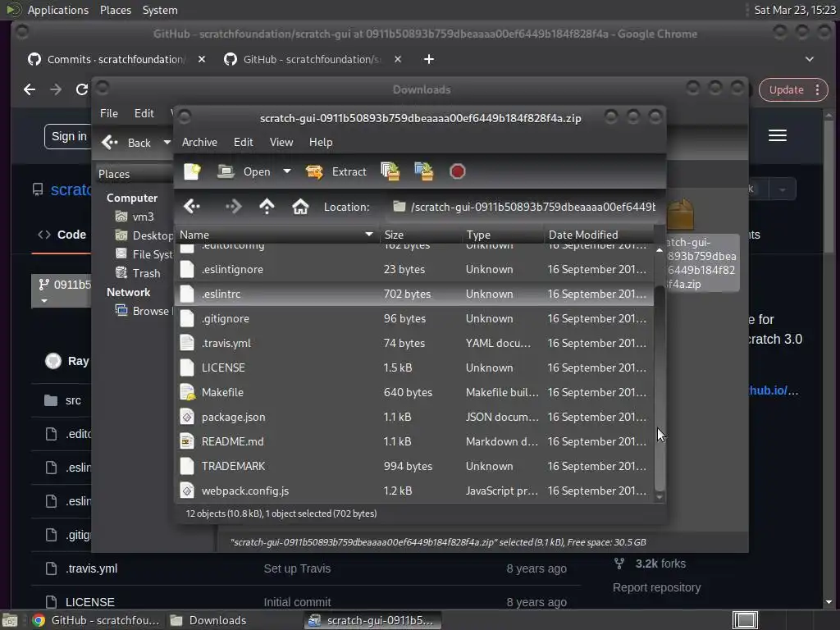Go back in archive location history
This screenshot has width=840, height=630.
[192, 206]
